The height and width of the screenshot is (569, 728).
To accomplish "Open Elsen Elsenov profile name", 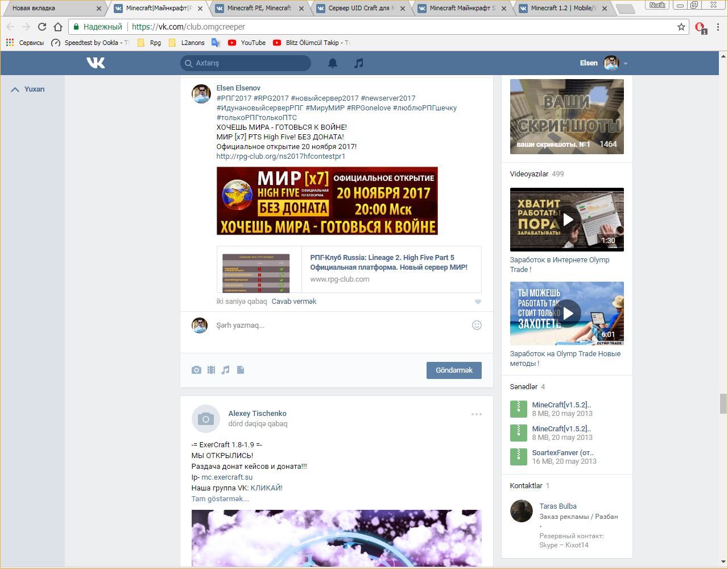I will [x=238, y=88].
